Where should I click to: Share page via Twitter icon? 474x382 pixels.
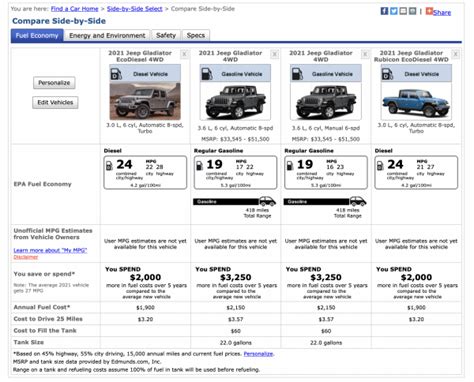tap(394, 11)
